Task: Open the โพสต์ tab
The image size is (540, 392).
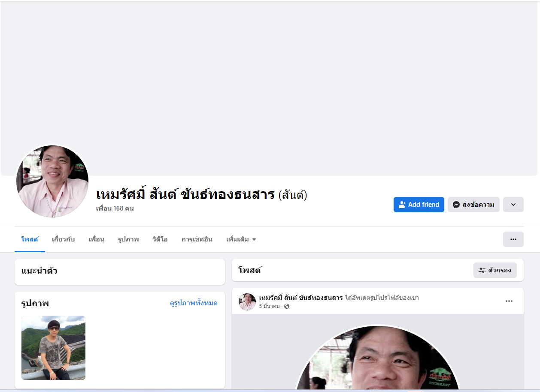Action: pos(30,239)
